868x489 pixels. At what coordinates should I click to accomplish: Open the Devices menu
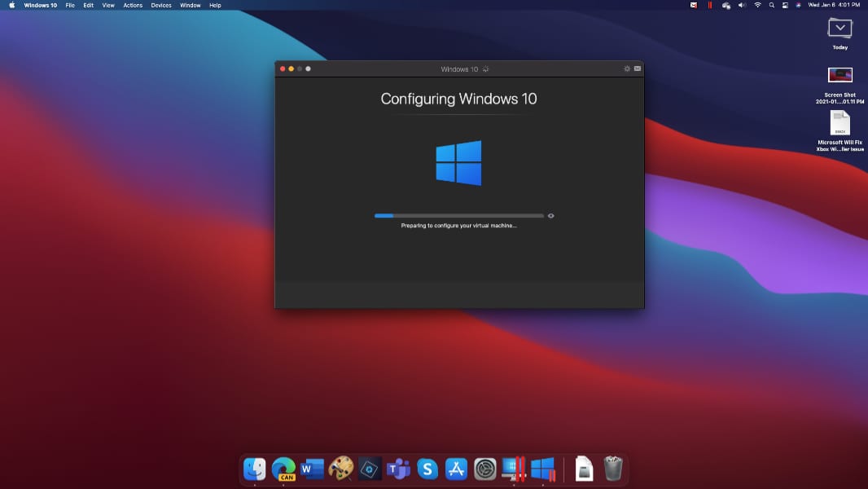click(x=161, y=5)
